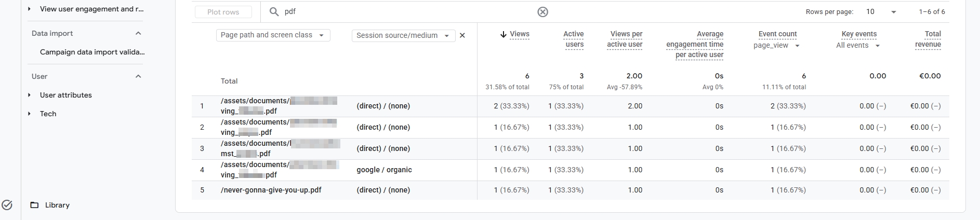Click the Plot rows button
980x220 pixels.
[223, 12]
